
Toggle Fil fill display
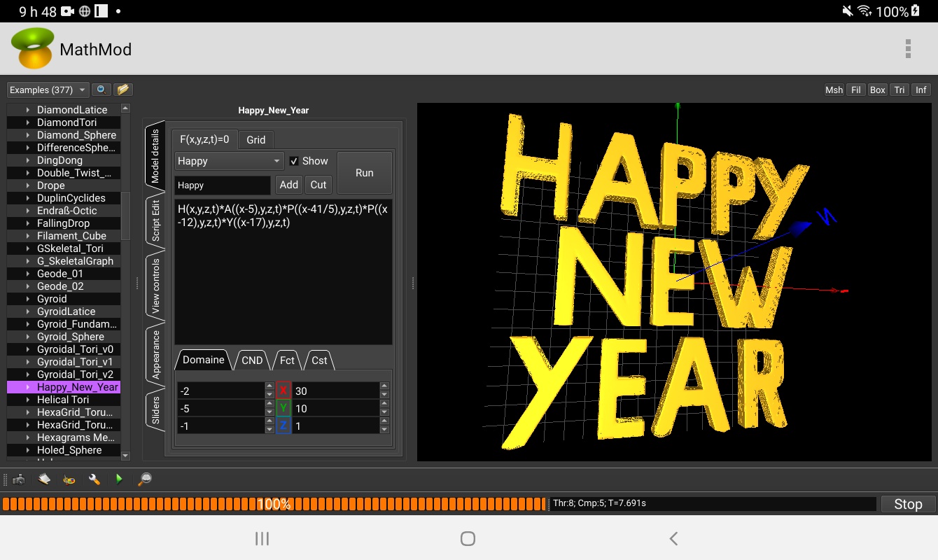click(856, 90)
